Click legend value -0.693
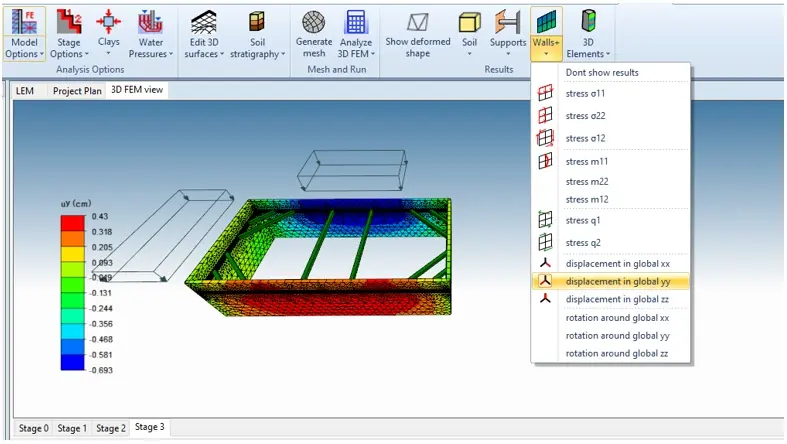The height and width of the screenshot is (444, 787). click(101, 370)
